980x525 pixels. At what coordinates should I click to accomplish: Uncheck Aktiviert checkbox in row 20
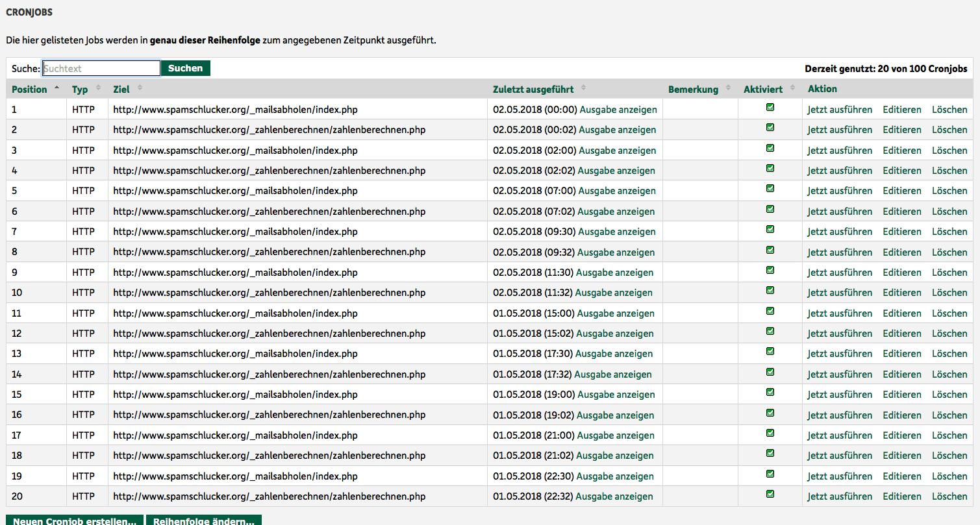tap(770, 494)
